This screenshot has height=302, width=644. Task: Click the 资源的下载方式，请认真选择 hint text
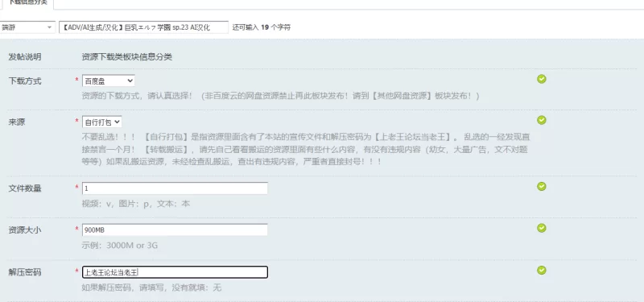(280, 96)
